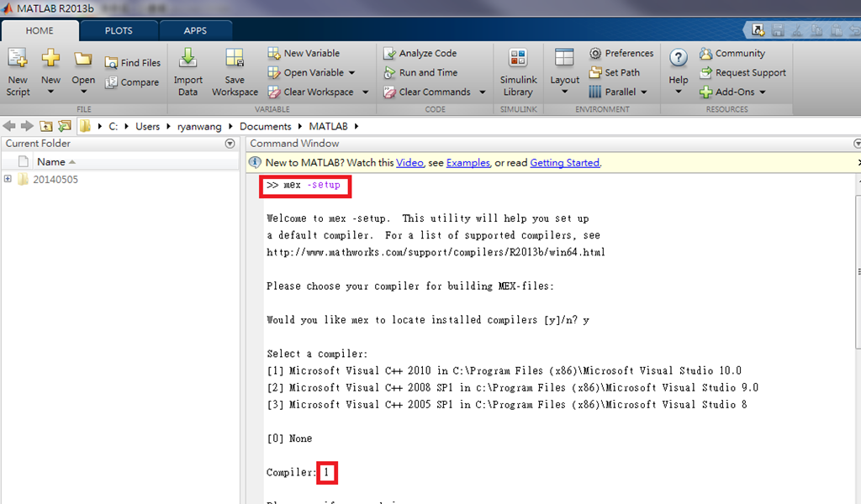Click the Run and Time icon

tap(389, 72)
